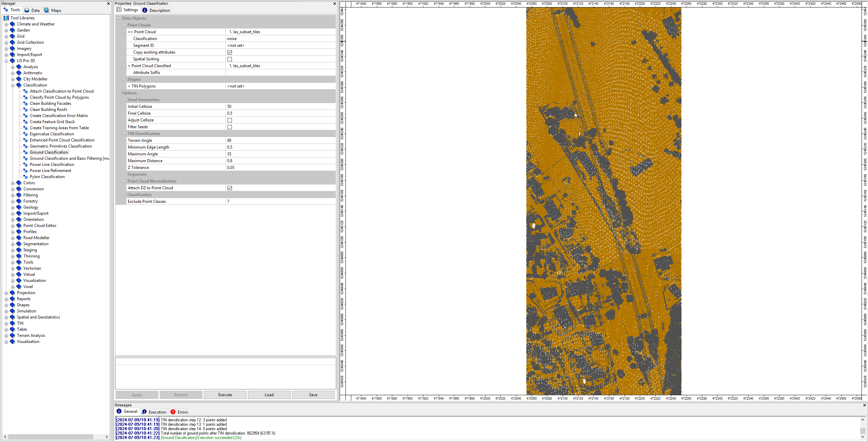
Task: Click the Load button
Action: tap(269, 395)
